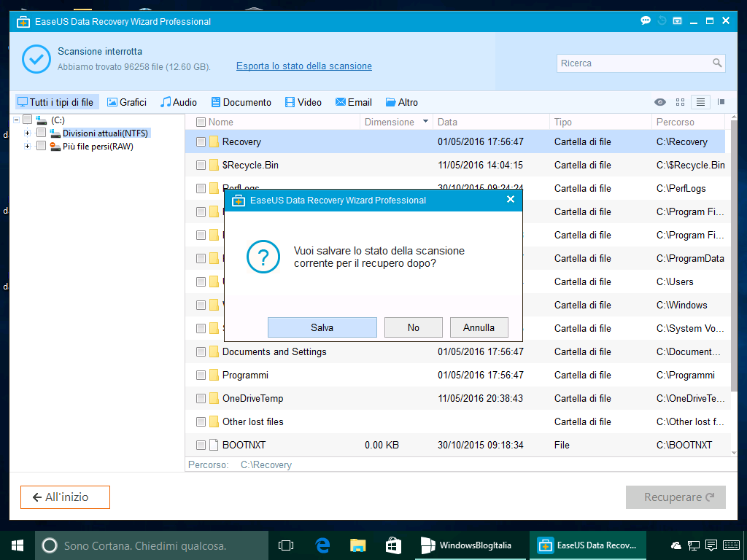The image size is (747, 560).
Task: Click the file list vertical scrollbar
Action: [x=734, y=257]
